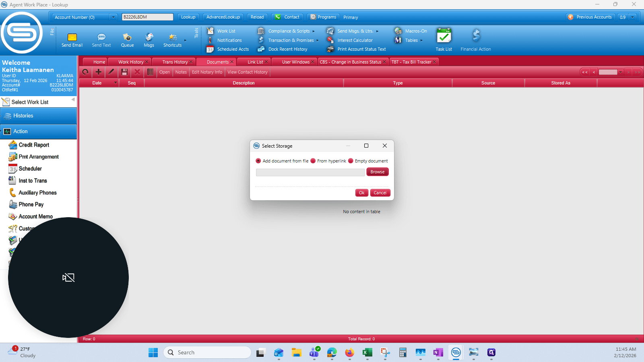Open Firefox from the taskbar
The width and height of the screenshot is (644, 362).
click(x=349, y=353)
